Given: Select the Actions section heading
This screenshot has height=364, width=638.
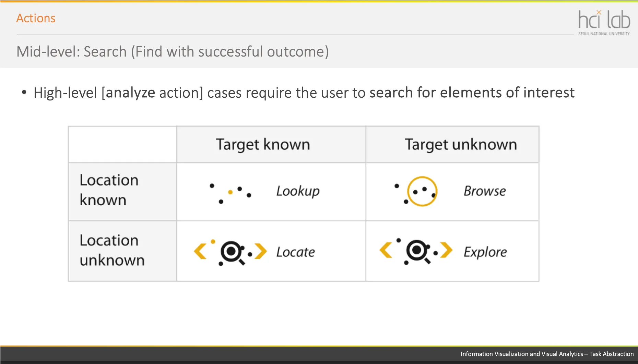Looking at the screenshot, I should tap(36, 18).
